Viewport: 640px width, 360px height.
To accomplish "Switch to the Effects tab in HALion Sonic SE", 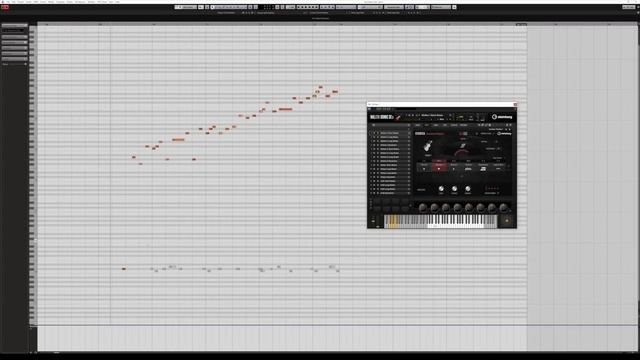I will [x=454, y=125].
